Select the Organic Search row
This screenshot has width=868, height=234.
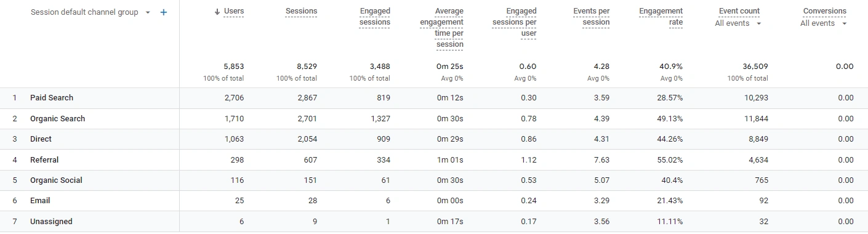[x=434, y=119]
